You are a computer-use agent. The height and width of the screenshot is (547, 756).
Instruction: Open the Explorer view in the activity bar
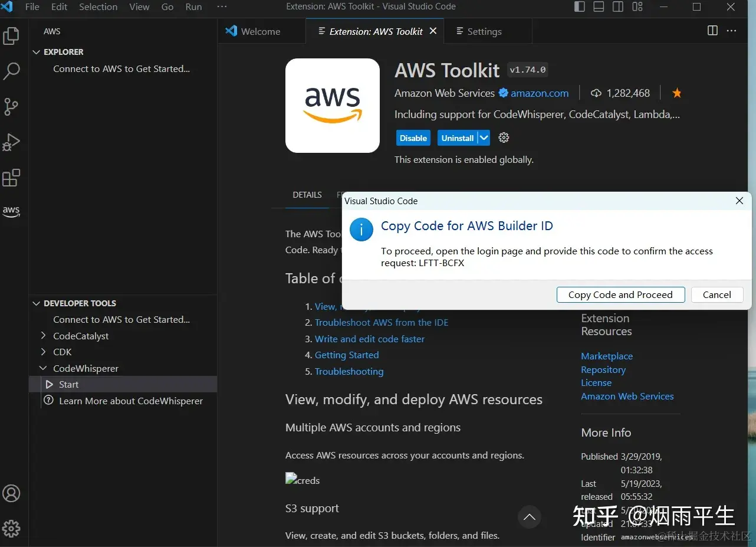tap(11, 36)
